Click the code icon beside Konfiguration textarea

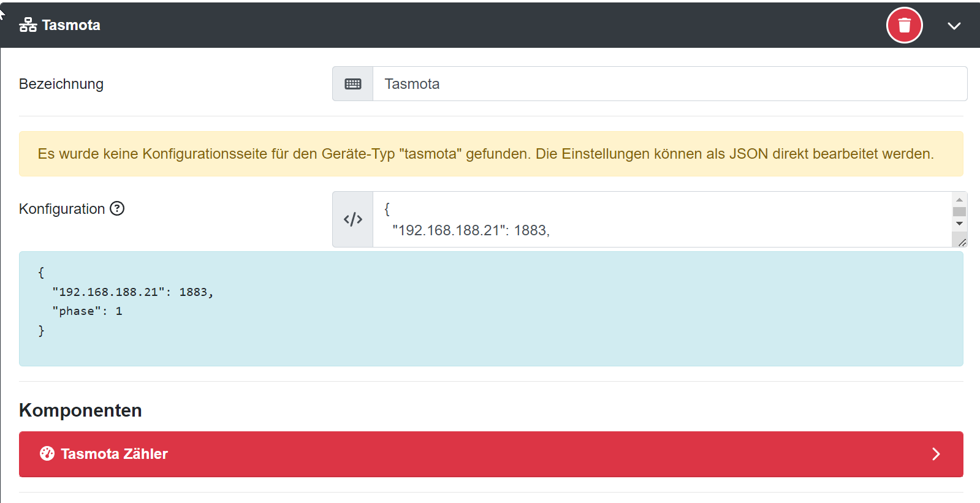353,219
